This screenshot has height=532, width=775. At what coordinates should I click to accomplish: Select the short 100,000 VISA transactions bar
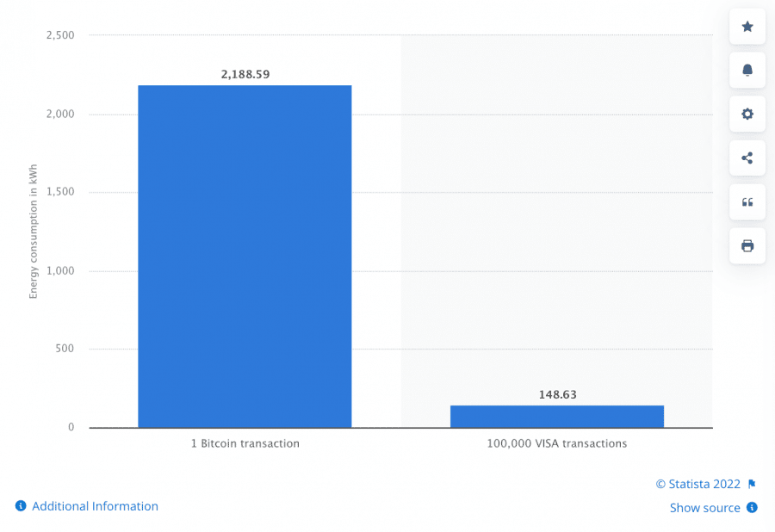pyautogui.click(x=557, y=417)
